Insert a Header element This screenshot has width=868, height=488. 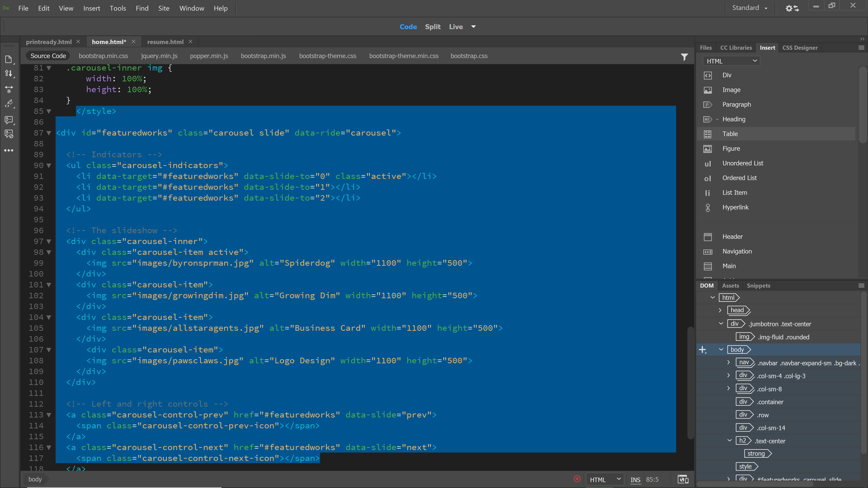(732, 237)
